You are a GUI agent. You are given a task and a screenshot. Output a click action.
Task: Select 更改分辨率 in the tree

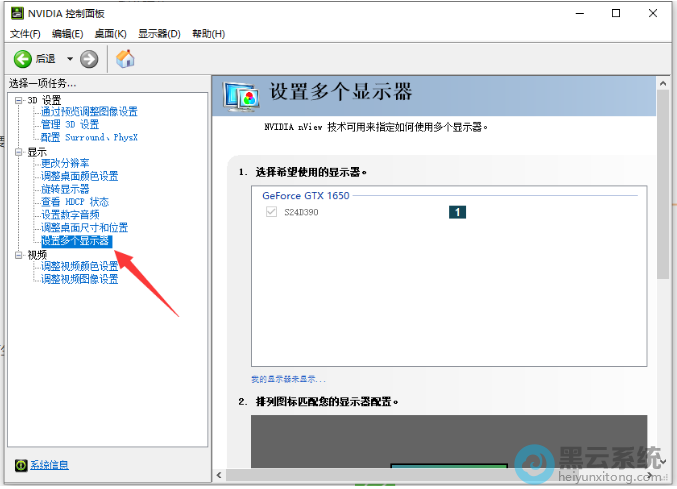pos(65,163)
